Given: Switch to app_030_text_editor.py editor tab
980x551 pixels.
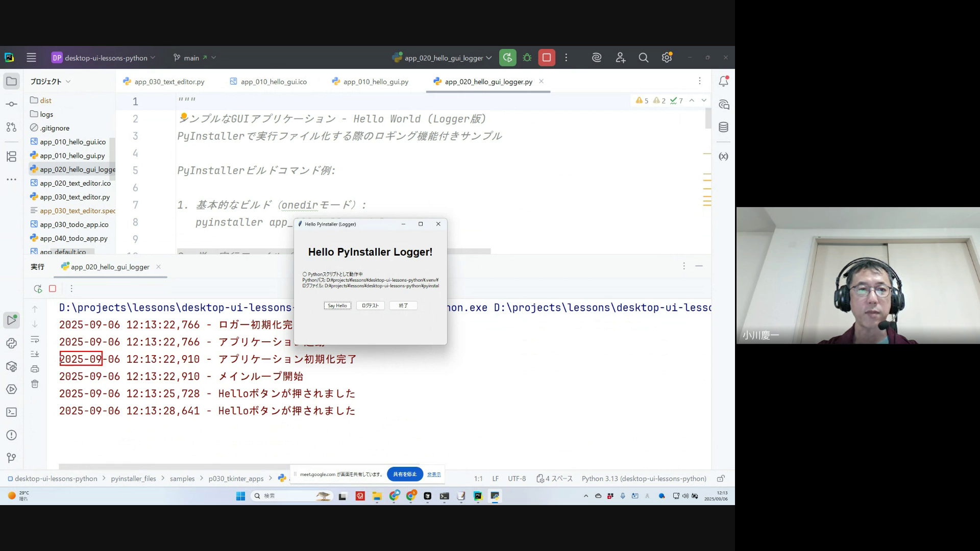Looking at the screenshot, I should 169,82.
